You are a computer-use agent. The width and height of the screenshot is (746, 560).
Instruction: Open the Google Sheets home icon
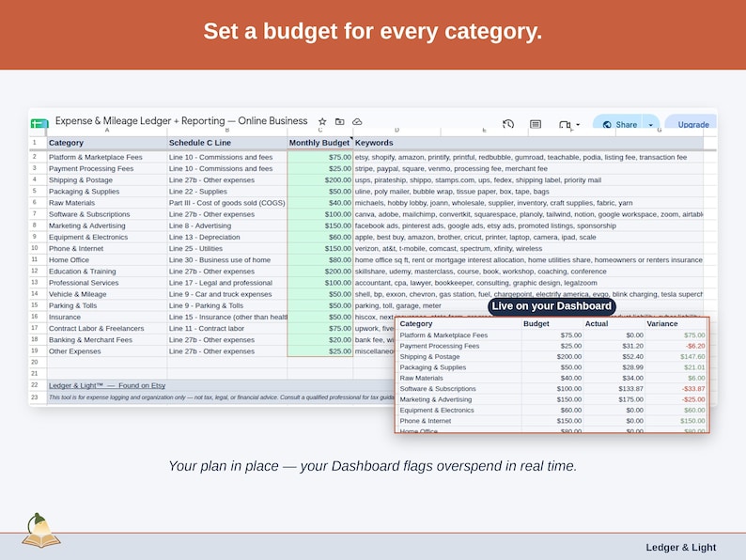pyautogui.click(x=39, y=124)
